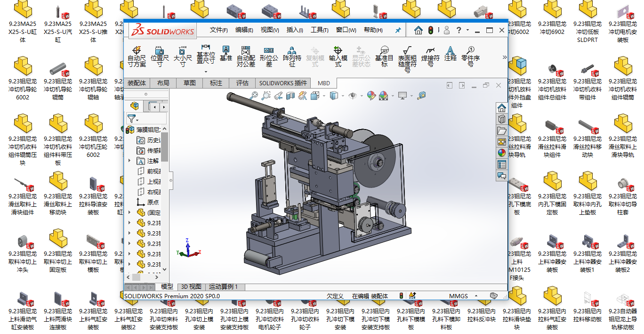
Task: Switch to the 评估 evaluate tab
Action: pyautogui.click(x=242, y=83)
